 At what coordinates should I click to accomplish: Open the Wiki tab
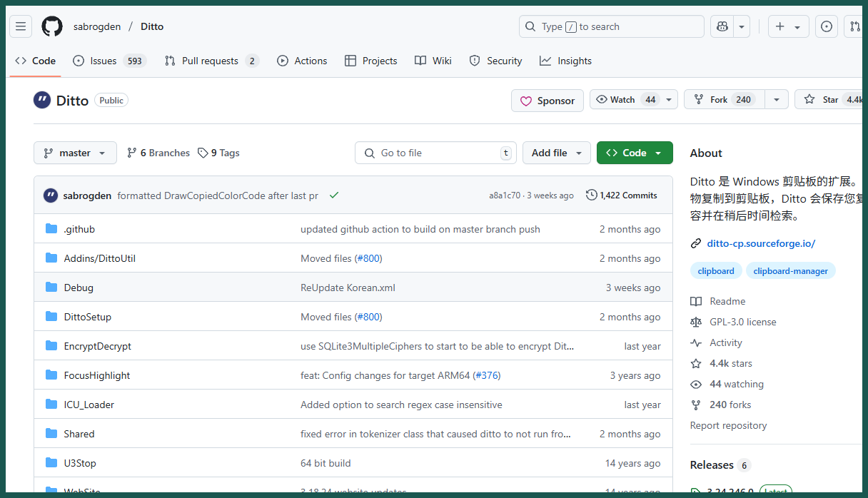point(433,61)
